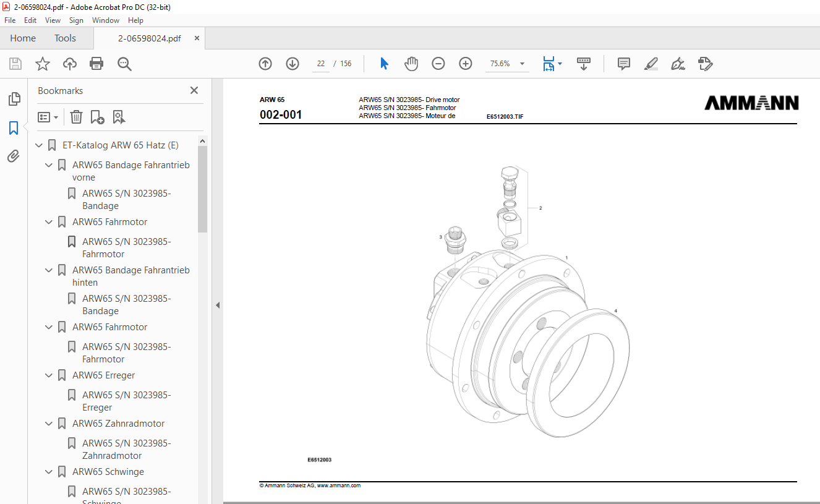820x504 pixels.
Task: Add a comment with speech bubble icon
Action: coord(624,64)
